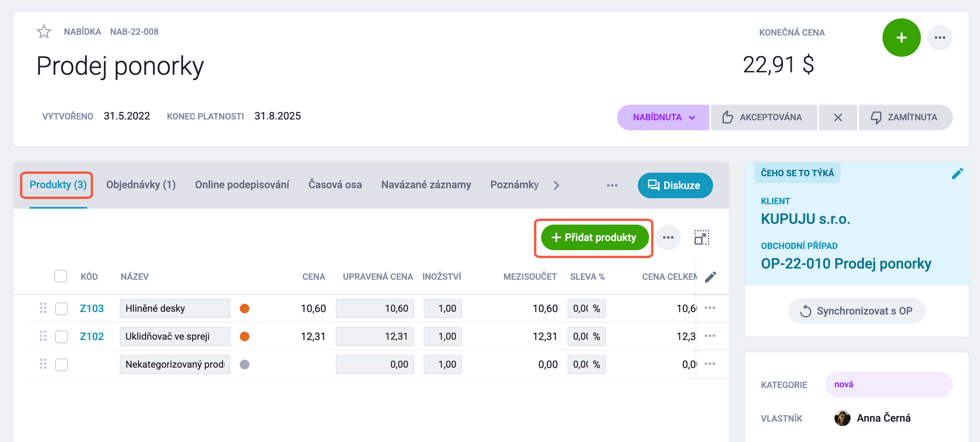Viewport: 980px width, 442px height.
Task: Click drag handle of Uklidňovač ve spreji row
Action: click(43, 336)
